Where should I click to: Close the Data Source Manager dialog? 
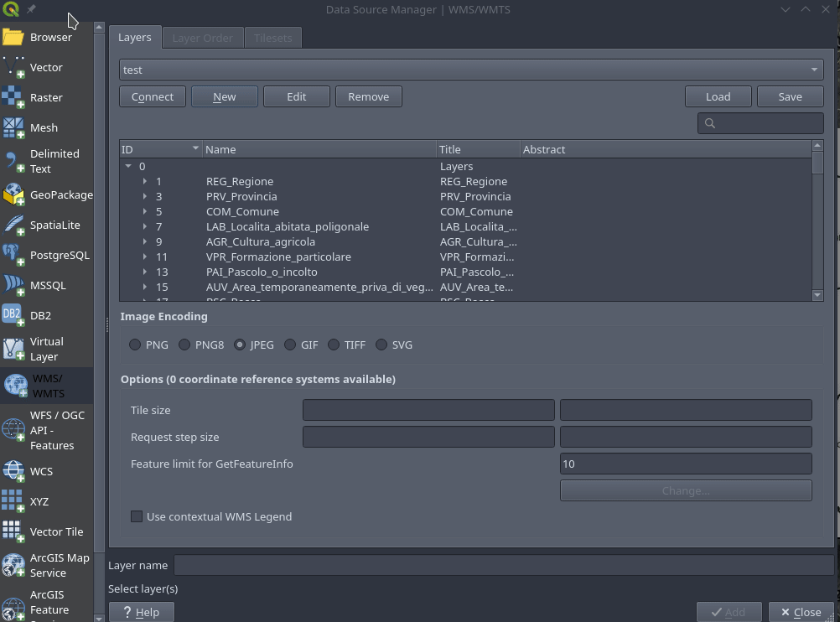[x=801, y=612]
